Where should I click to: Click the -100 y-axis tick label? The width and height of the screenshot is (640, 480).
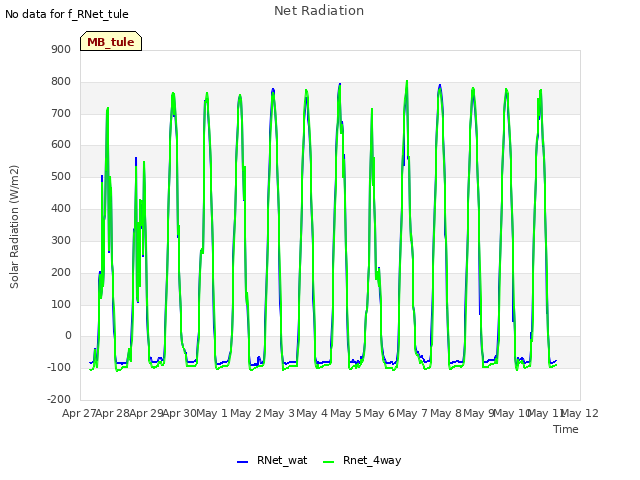click(x=59, y=367)
